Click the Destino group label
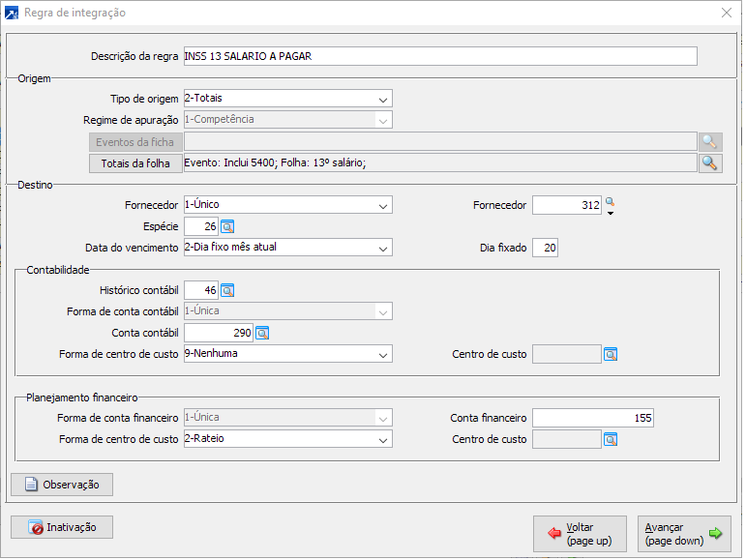This screenshot has height=560, width=746. 35,186
